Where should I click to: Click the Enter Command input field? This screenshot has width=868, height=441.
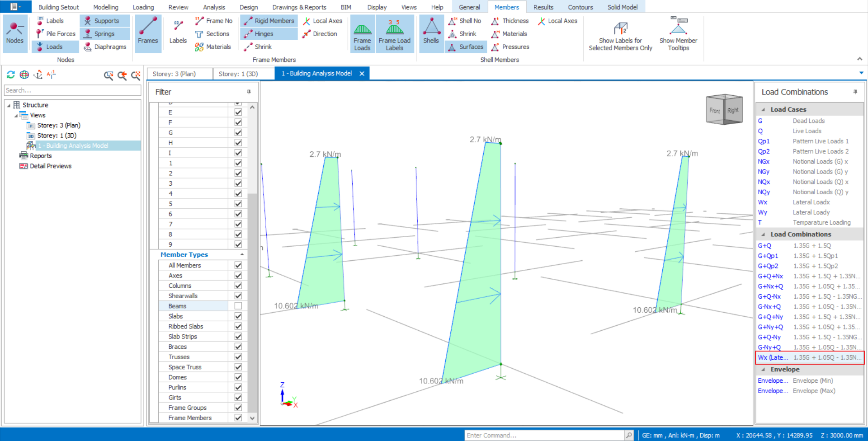pyautogui.click(x=544, y=435)
